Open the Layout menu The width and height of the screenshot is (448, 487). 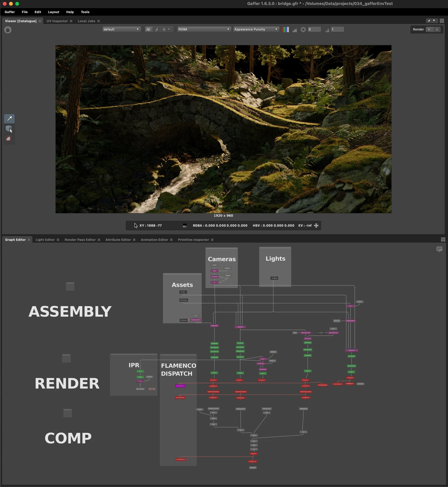click(54, 12)
